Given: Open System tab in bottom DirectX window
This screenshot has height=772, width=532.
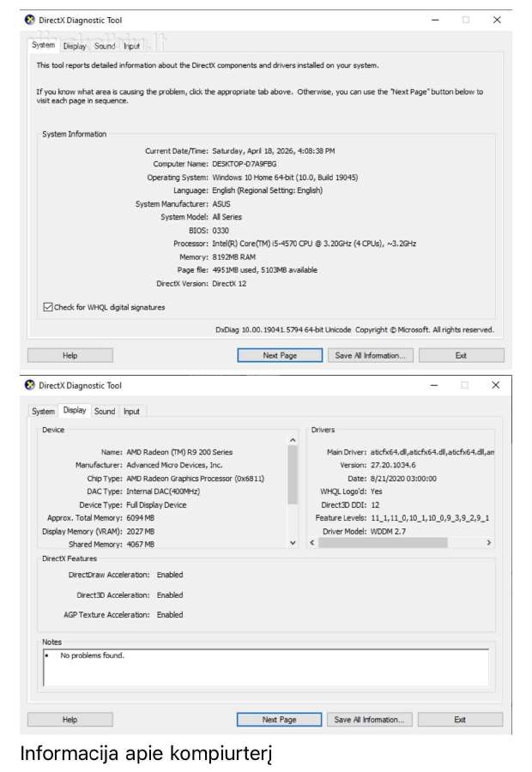Looking at the screenshot, I should pyautogui.click(x=44, y=412).
